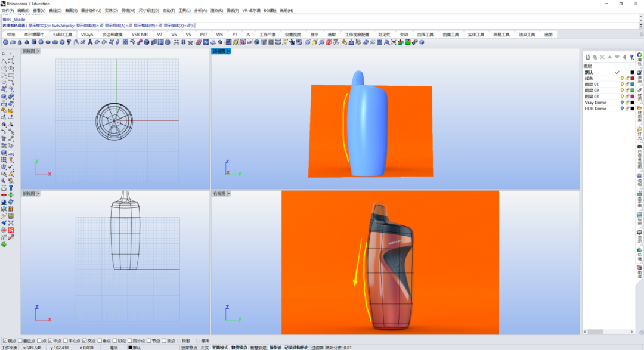Image resolution: width=644 pixels, height=350 pixels.
Task: Click the delete layer X icon
Action: (602, 57)
